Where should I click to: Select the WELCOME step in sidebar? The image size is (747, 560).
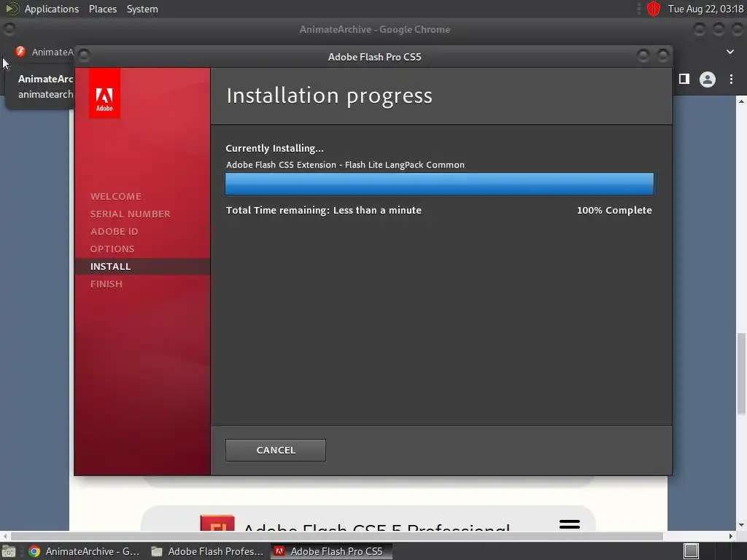pyautogui.click(x=116, y=196)
